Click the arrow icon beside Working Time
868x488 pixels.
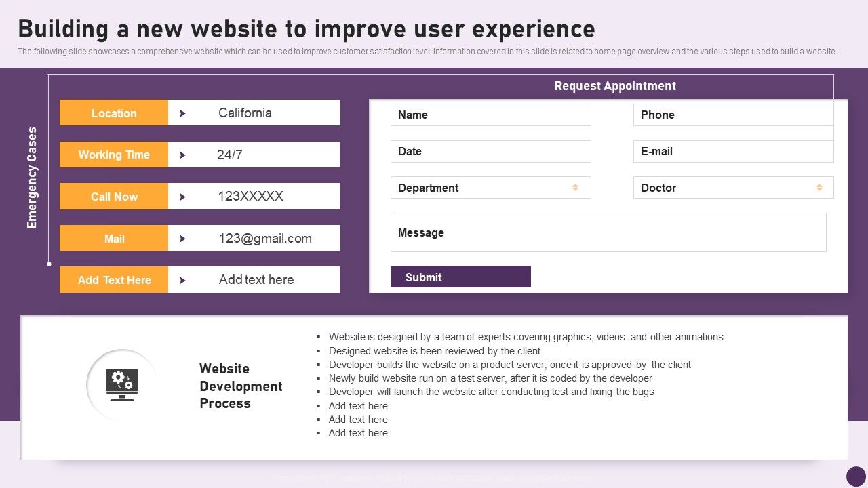click(182, 155)
